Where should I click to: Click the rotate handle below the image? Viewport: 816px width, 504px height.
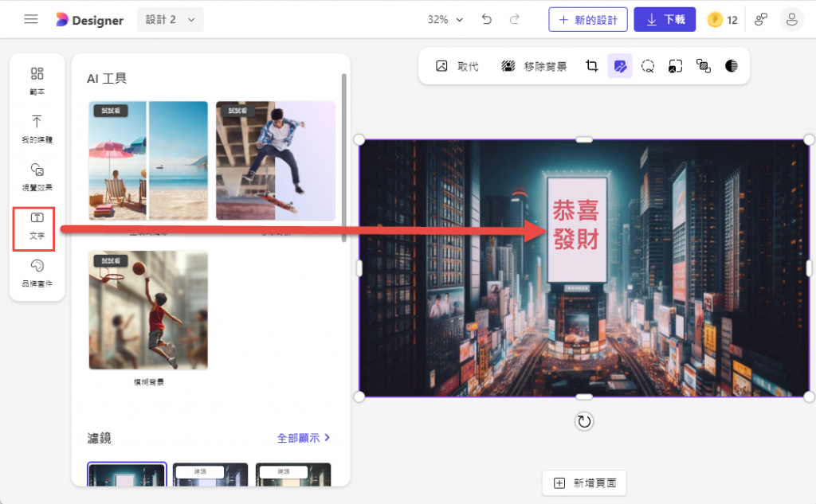point(584,421)
